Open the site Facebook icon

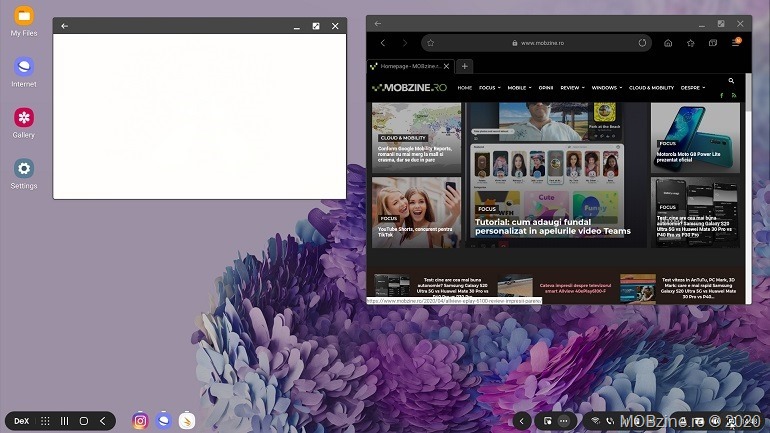tap(721, 96)
